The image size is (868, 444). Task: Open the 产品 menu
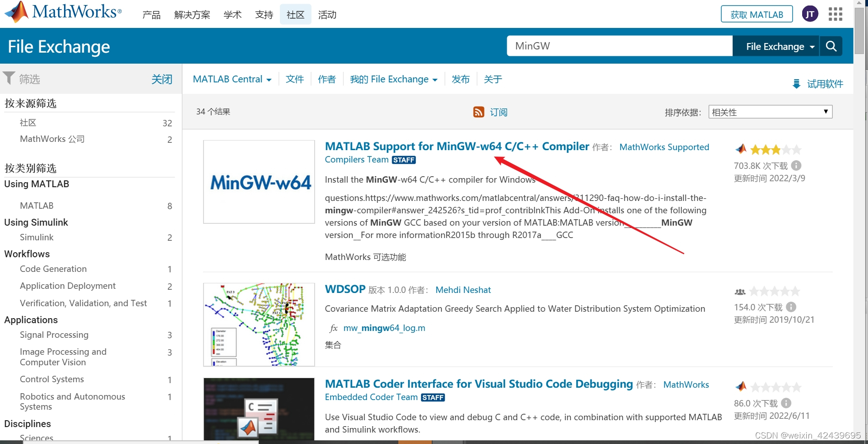coord(151,15)
